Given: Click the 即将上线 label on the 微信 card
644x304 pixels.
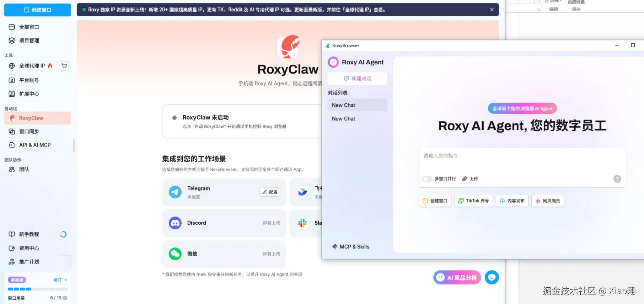Looking at the screenshot, I should pyautogui.click(x=272, y=254).
